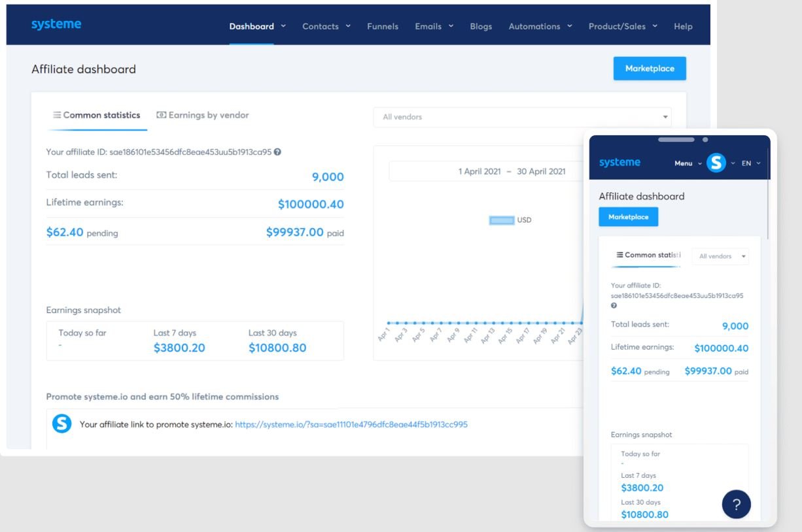Click the desktop Marketplace button
The width and height of the screenshot is (802, 532).
pyautogui.click(x=650, y=69)
